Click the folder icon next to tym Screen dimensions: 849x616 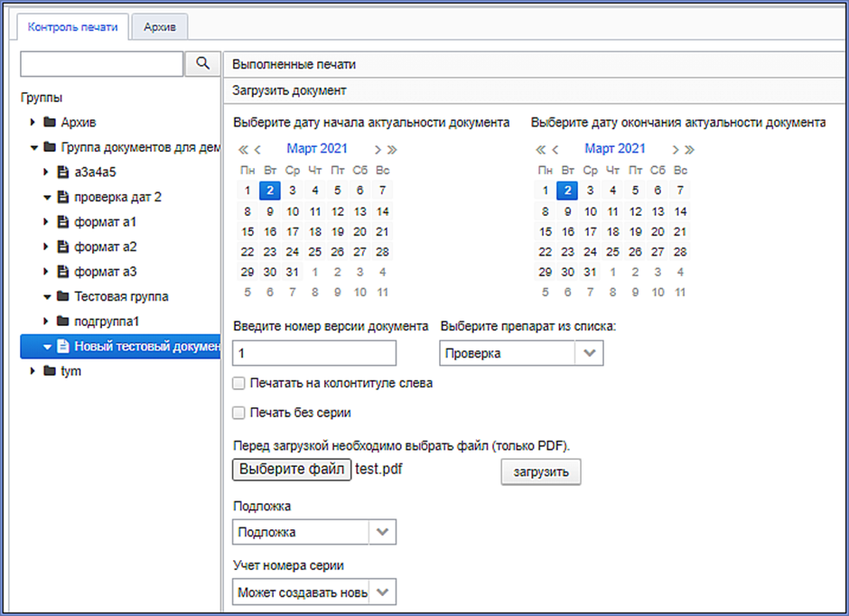click(x=50, y=371)
